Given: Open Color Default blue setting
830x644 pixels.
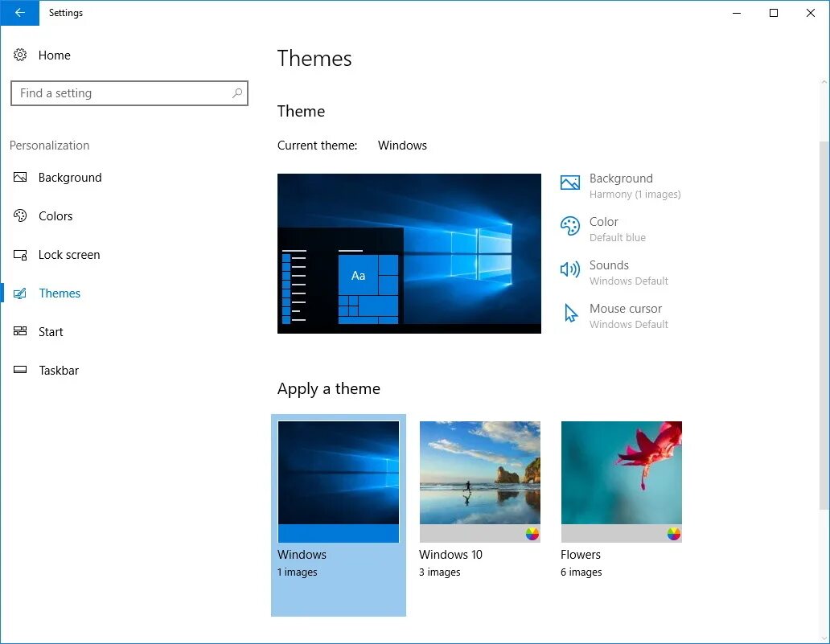Looking at the screenshot, I should tap(603, 229).
